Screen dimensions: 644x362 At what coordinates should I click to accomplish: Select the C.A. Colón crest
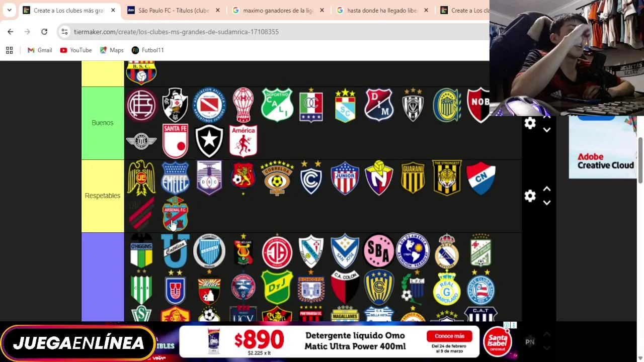coord(345,287)
